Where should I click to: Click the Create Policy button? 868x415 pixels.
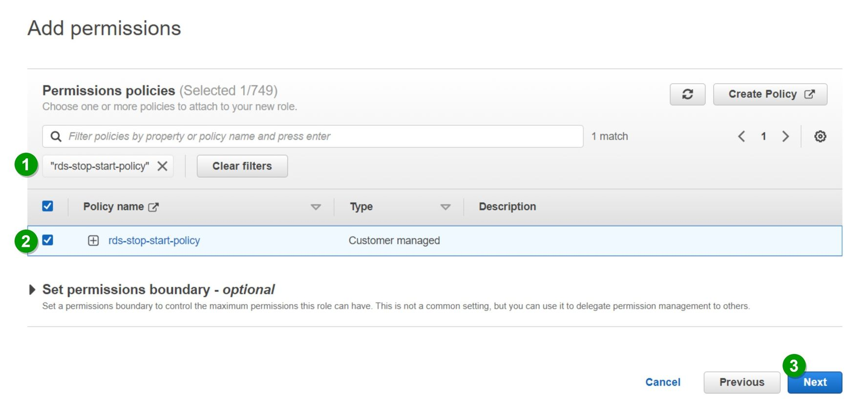[x=770, y=94]
